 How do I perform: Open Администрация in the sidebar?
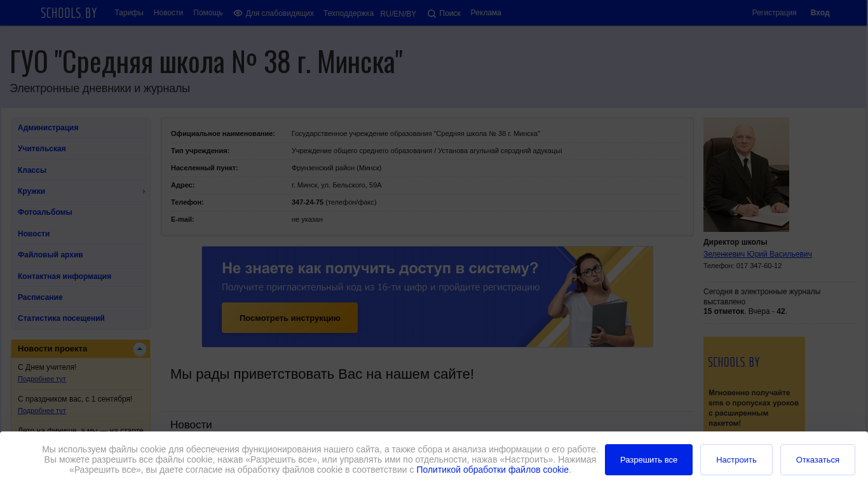(x=81, y=128)
